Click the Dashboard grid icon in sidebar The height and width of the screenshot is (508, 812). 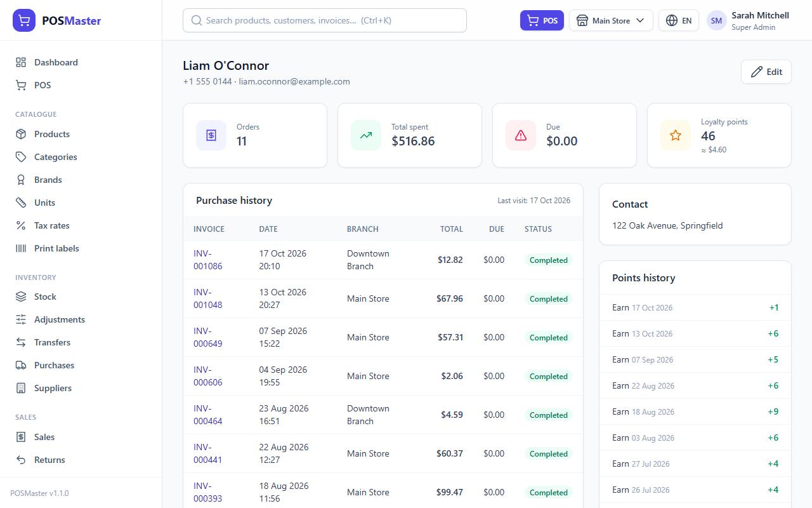(21, 62)
